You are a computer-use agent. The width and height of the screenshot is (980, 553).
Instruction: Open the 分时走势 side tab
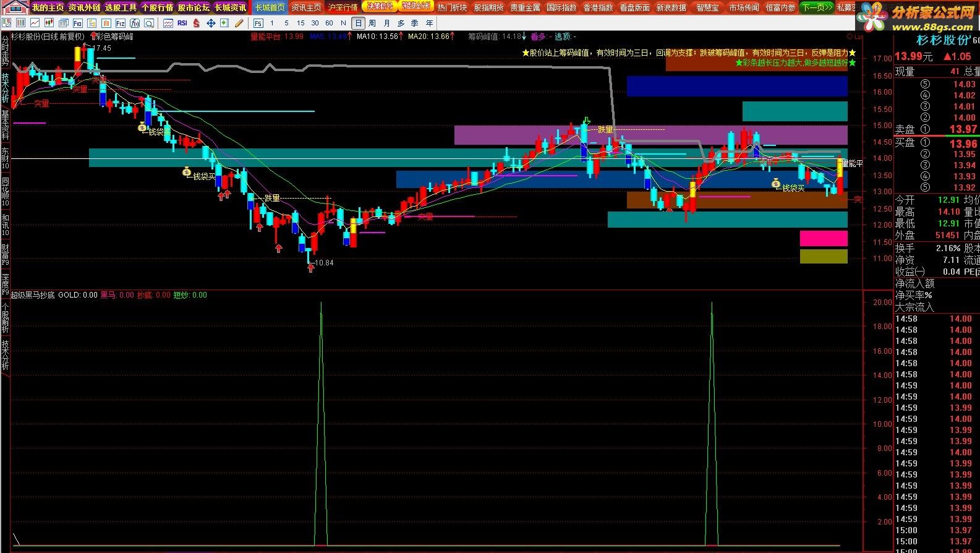tap(5, 51)
